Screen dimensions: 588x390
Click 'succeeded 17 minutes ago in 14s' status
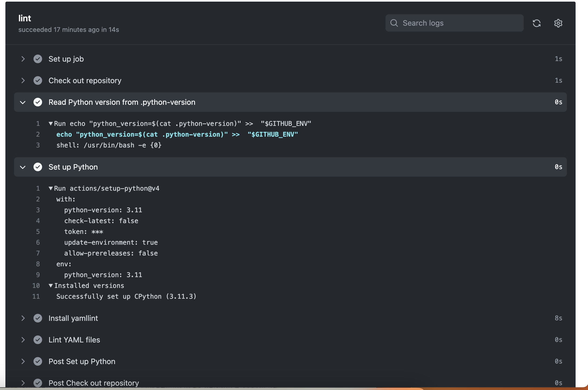click(x=69, y=30)
